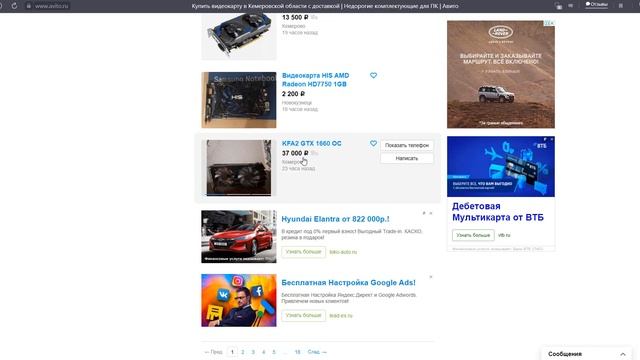Click the www.avito.ru address field
Screen dimensions: 640x360
click(51, 6)
